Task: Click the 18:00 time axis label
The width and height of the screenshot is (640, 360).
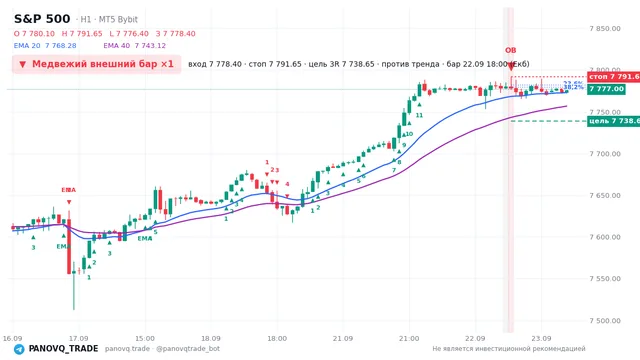Action: (277, 338)
